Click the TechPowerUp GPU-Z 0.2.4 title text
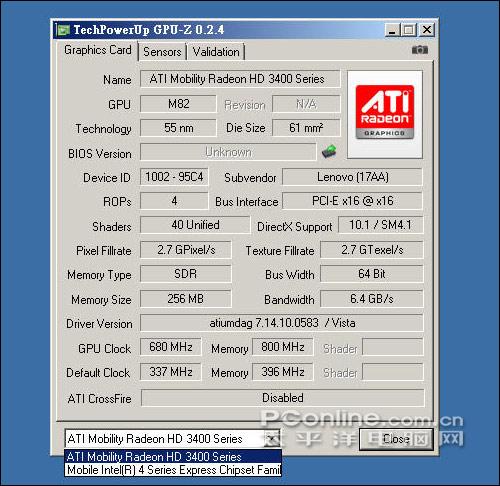 pyautogui.click(x=148, y=30)
